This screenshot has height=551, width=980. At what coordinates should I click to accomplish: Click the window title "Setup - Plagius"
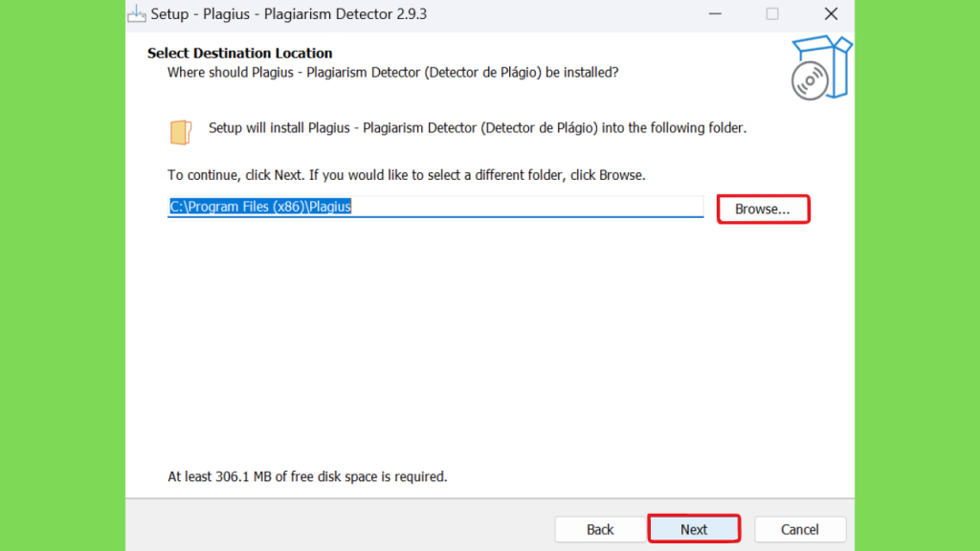(x=289, y=13)
